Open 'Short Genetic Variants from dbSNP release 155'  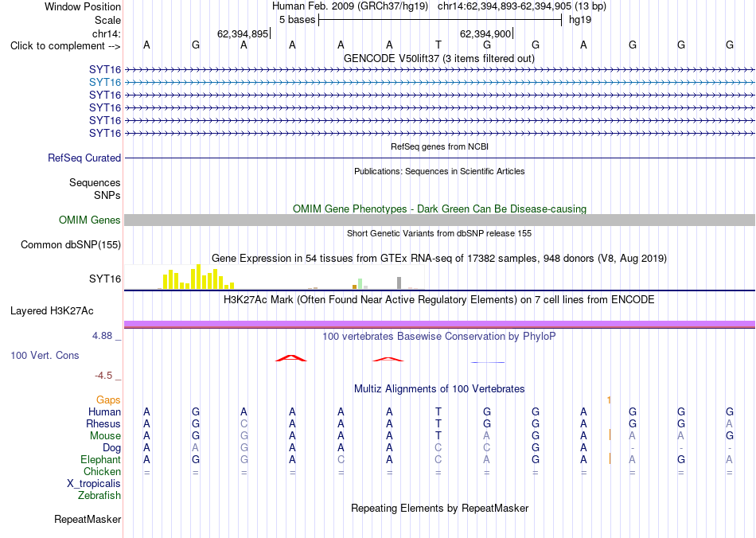[x=439, y=233]
